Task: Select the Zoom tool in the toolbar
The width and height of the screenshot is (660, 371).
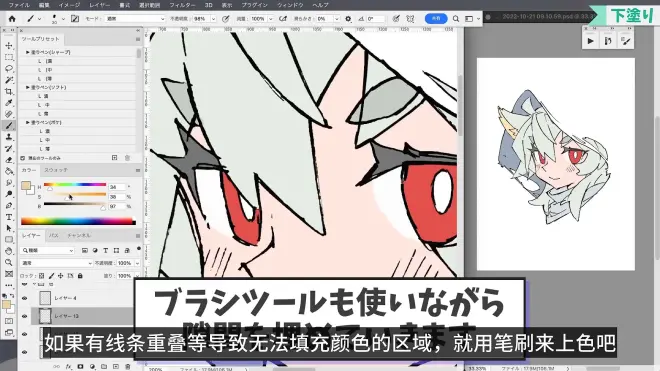Action: click(x=9, y=262)
